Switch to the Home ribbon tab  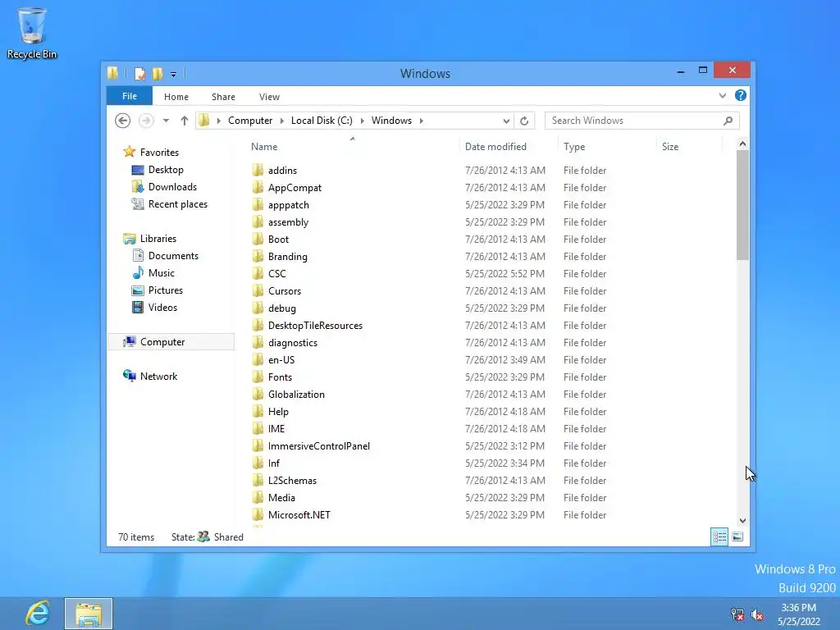[176, 97]
